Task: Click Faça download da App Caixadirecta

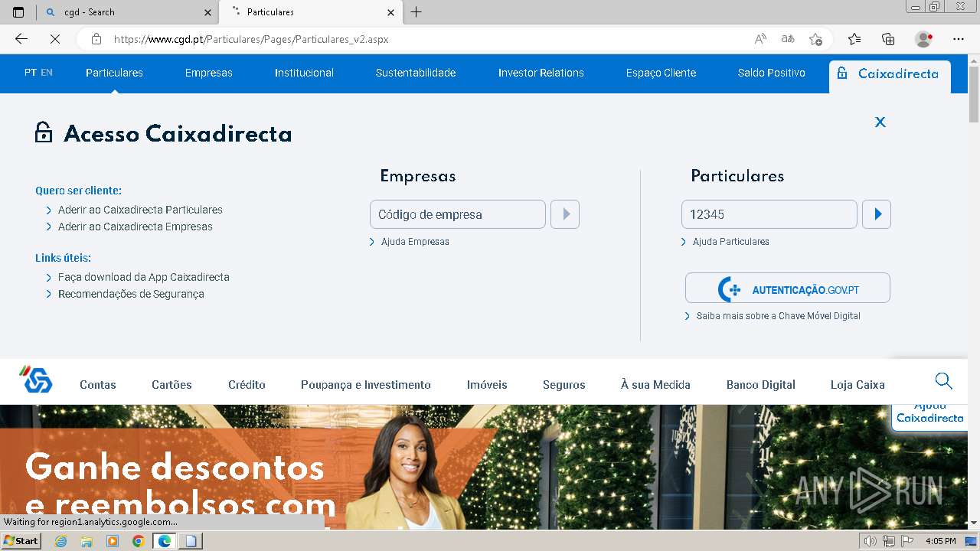Action: (144, 277)
